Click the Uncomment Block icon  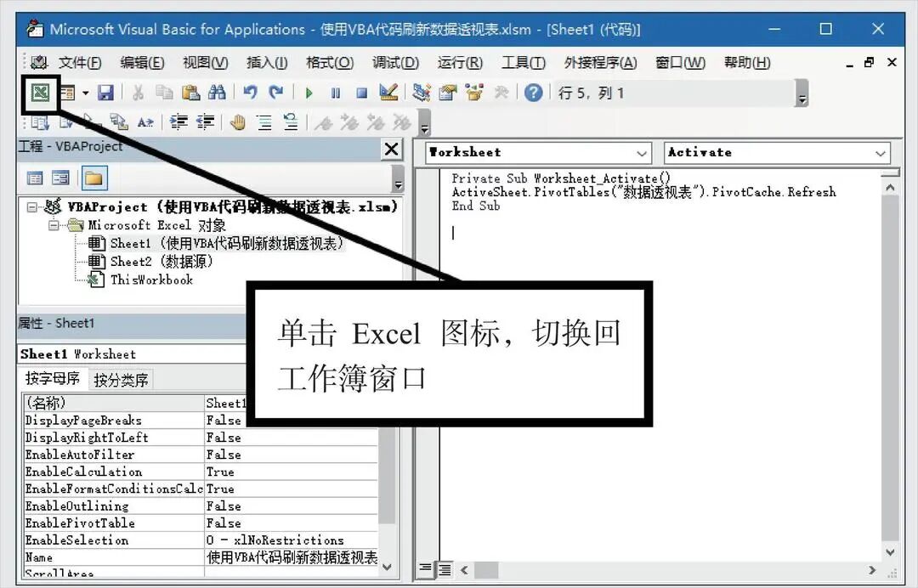pyautogui.click(x=291, y=122)
